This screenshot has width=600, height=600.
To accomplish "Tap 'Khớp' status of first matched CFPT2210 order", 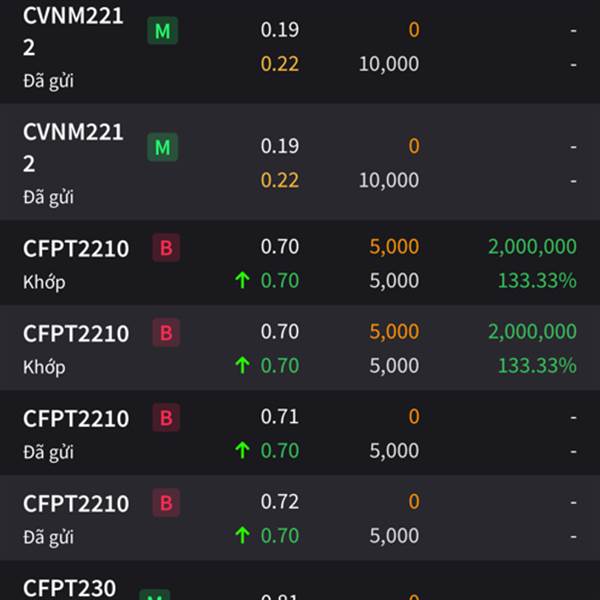I will [44, 282].
